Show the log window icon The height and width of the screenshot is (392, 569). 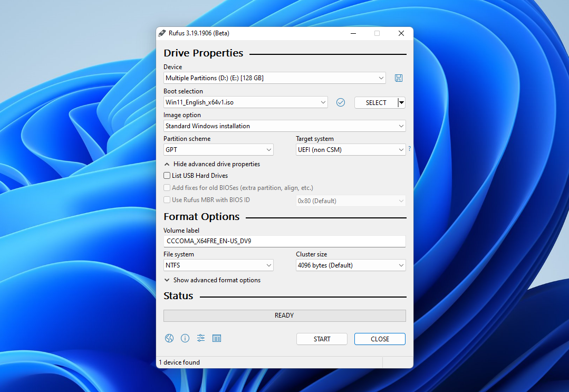click(216, 338)
